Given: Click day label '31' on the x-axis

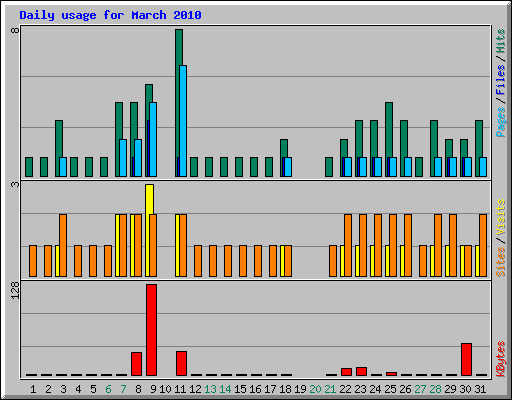Looking at the screenshot, I should pyautogui.click(x=480, y=389).
